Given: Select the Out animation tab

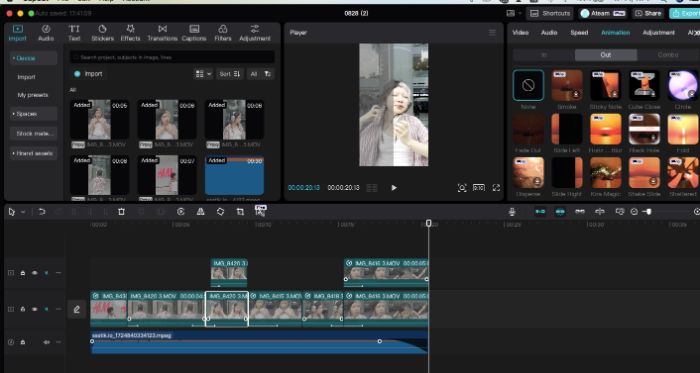Looking at the screenshot, I should point(605,55).
